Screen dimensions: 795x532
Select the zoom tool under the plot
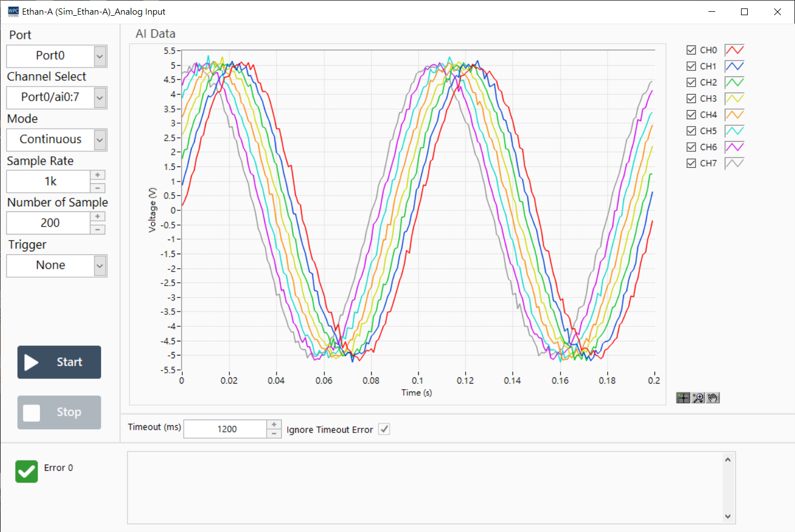pyautogui.click(x=698, y=398)
